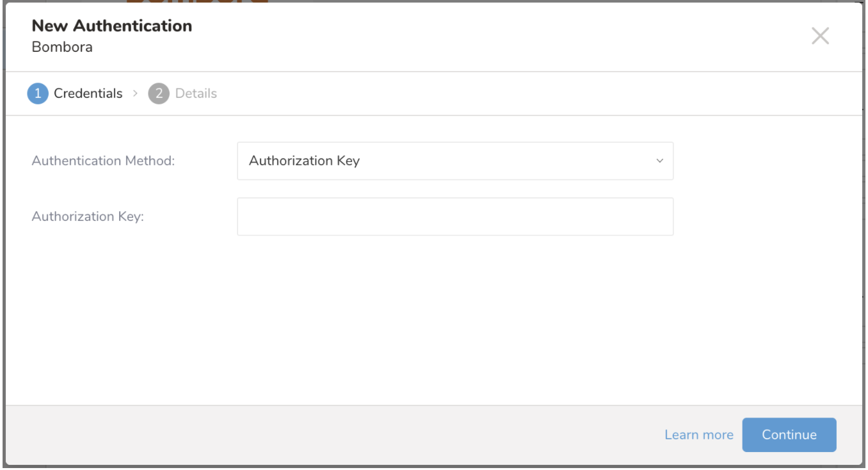Screen dimensions: 868x470
Task: Click the 'New Authentication' dialog title
Action: coord(112,26)
